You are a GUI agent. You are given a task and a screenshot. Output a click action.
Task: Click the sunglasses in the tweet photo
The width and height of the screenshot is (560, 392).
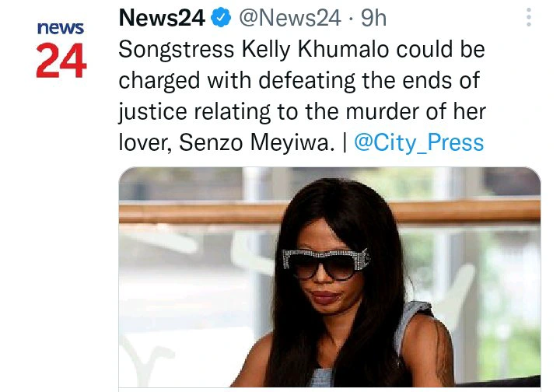coord(326,263)
